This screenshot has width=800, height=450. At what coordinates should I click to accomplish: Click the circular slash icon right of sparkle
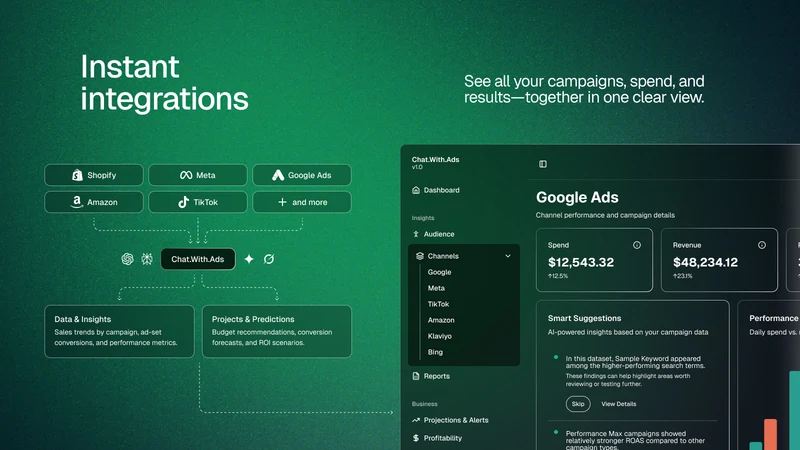click(x=269, y=259)
